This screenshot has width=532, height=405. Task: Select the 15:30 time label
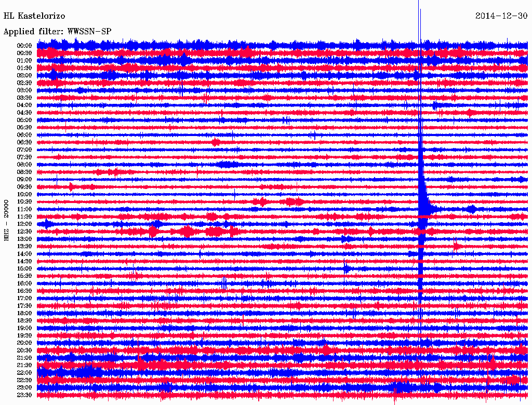click(24, 276)
